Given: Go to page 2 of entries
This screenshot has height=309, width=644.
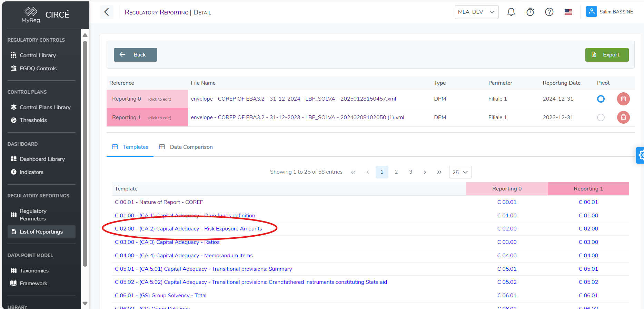Looking at the screenshot, I should pos(396,172).
